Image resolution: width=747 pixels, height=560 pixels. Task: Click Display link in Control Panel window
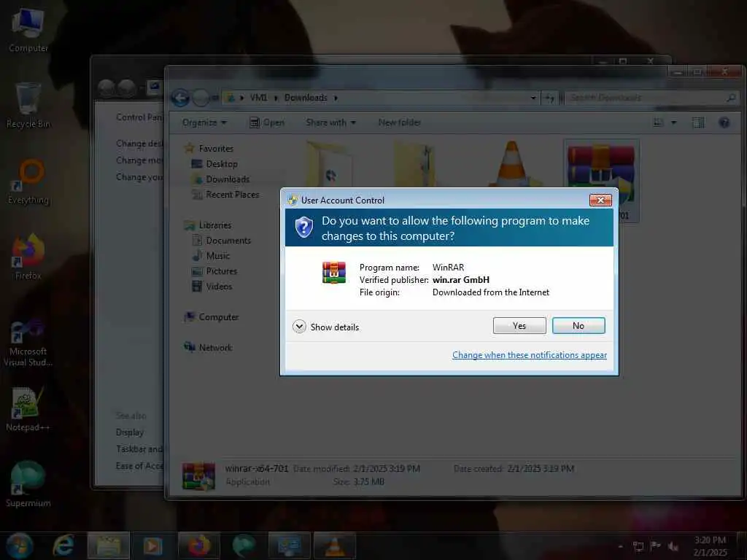[x=130, y=432]
